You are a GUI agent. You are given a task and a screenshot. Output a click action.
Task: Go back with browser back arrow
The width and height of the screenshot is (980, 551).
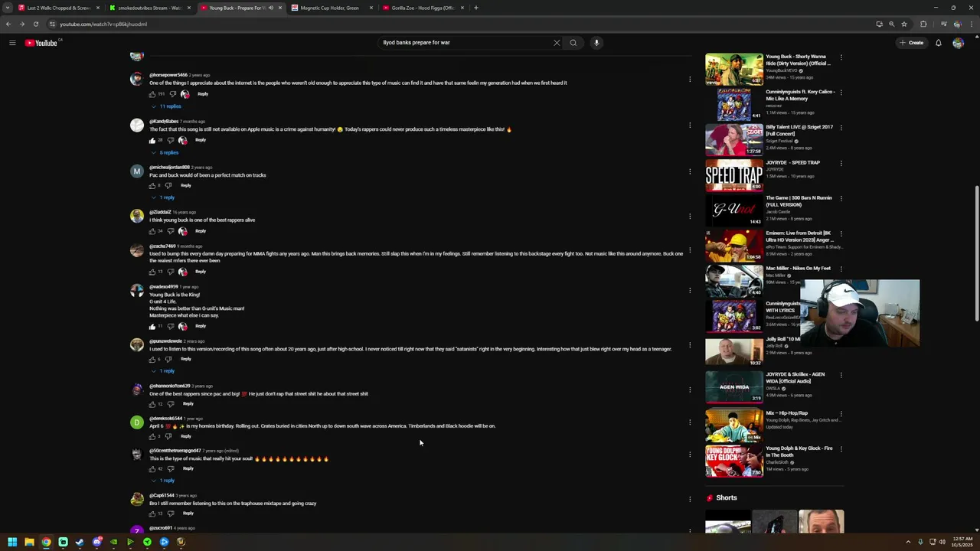tap(8, 24)
